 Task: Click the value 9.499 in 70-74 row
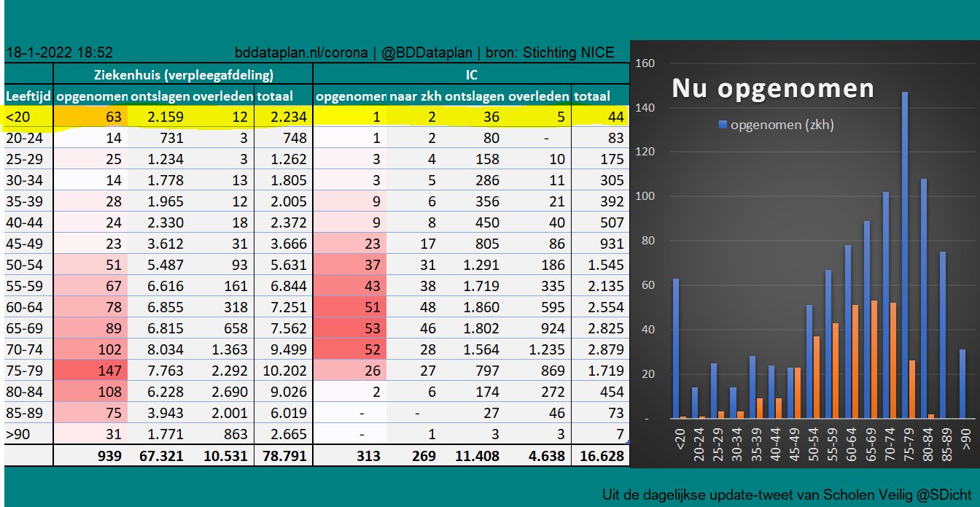[290, 349]
